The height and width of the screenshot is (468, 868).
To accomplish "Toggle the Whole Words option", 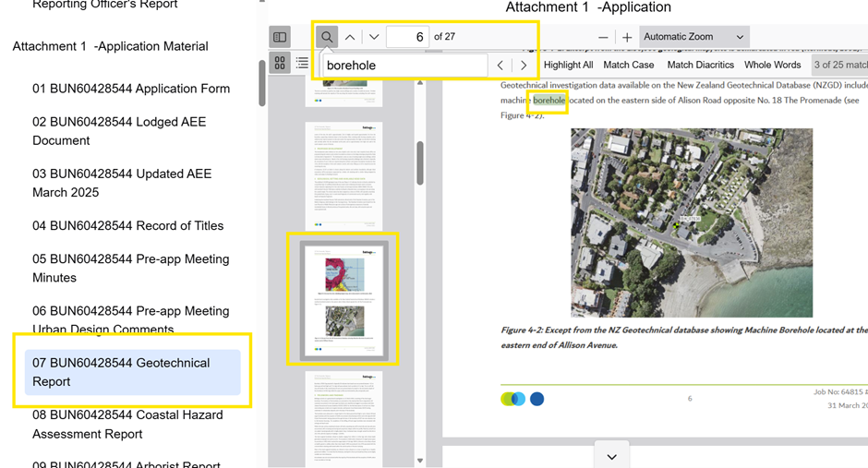I will pos(772,65).
